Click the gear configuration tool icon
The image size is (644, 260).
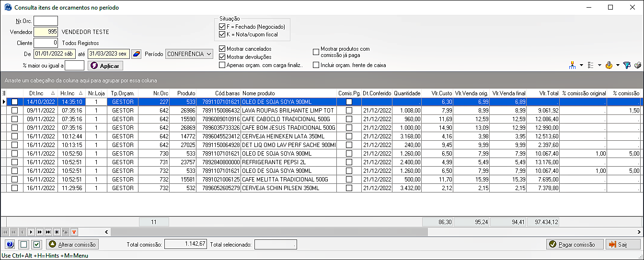point(609,65)
